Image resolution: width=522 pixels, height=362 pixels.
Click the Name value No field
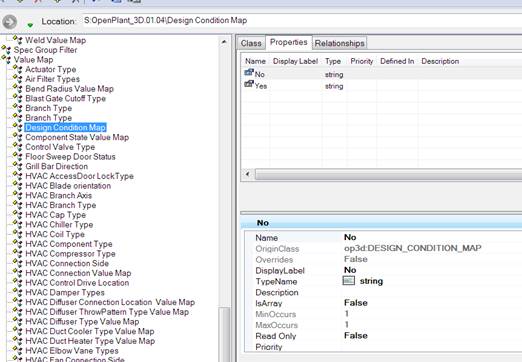(350, 237)
